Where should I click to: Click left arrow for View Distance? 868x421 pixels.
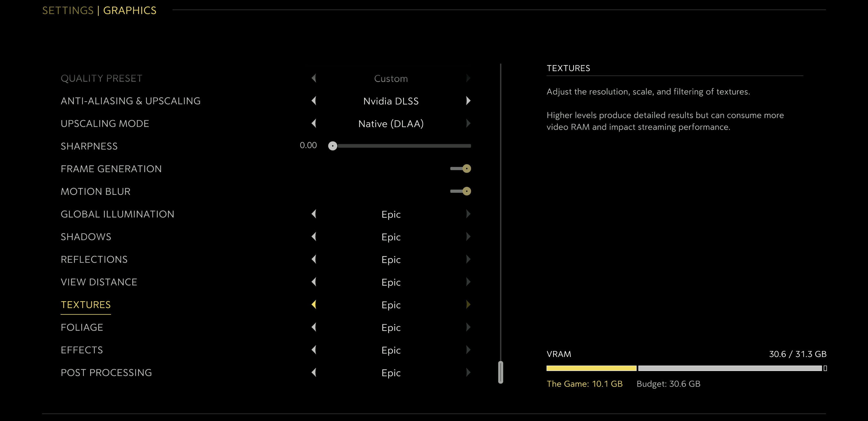[x=314, y=282]
